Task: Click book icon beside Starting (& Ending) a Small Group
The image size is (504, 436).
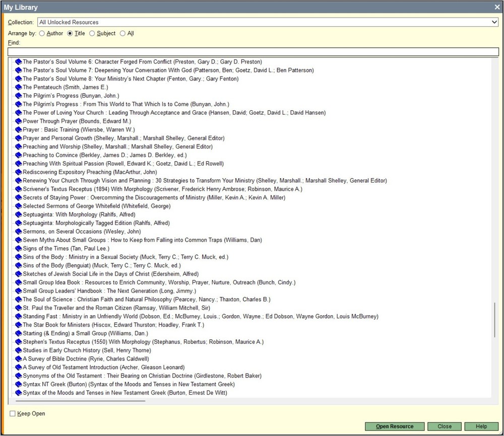Action: pos(19,333)
